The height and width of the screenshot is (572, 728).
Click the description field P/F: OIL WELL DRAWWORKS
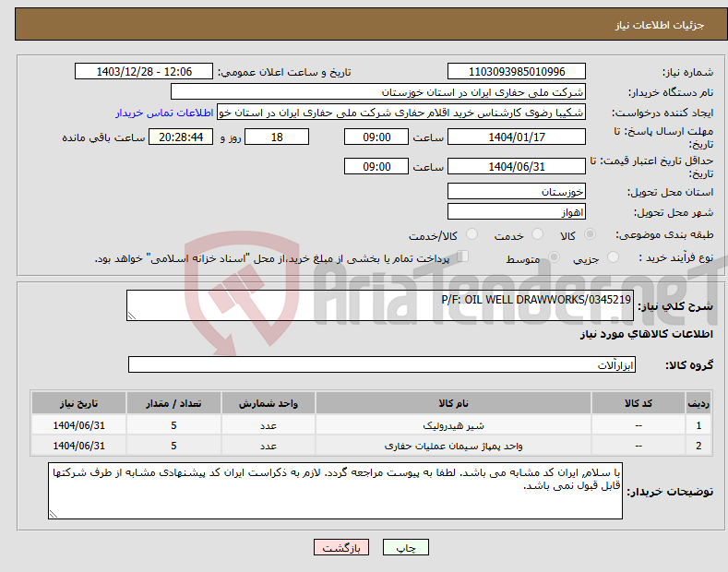pos(380,305)
